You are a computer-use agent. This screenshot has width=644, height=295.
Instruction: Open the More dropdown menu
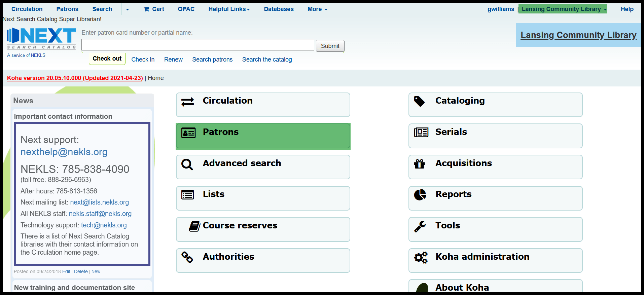point(317,9)
